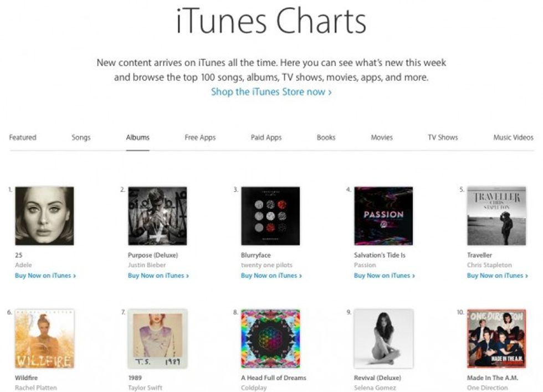The height and width of the screenshot is (392, 543).
Task: Click the Wildfire album artwork
Action: click(44, 338)
